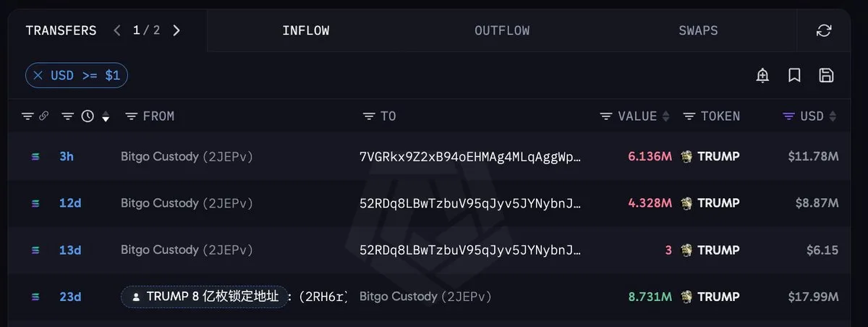Click the alert bell icon

pos(762,75)
